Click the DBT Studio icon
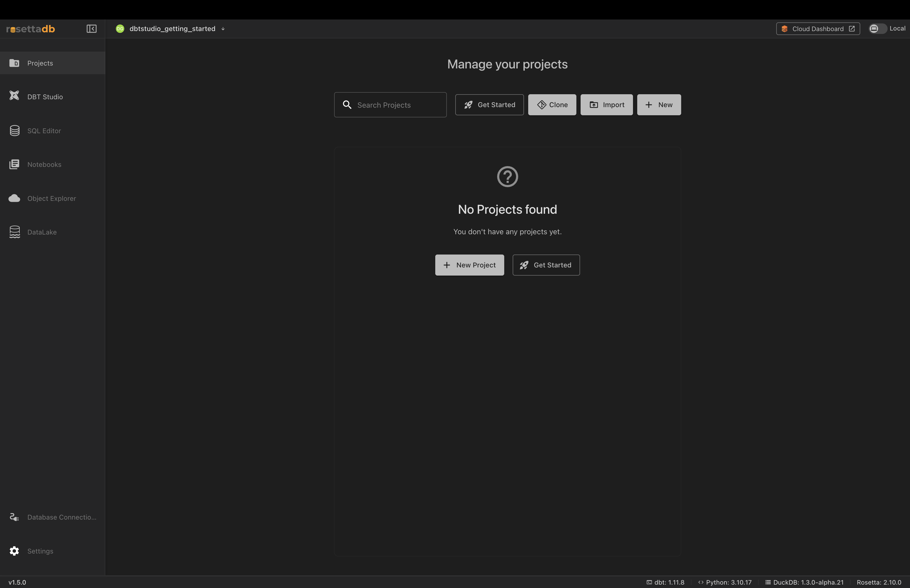 (14, 96)
